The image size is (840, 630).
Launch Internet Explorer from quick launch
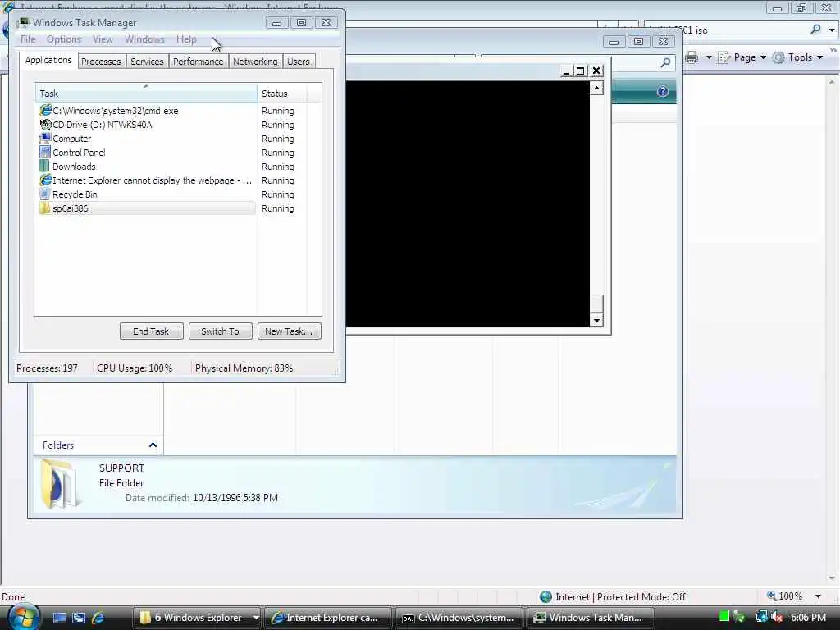[98, 618]
